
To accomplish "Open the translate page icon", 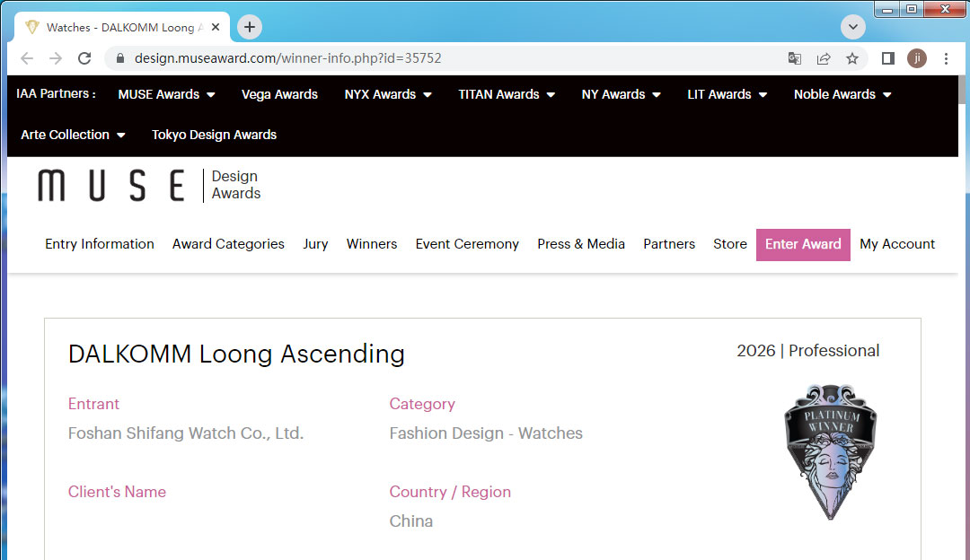I will tap(794, 58).
